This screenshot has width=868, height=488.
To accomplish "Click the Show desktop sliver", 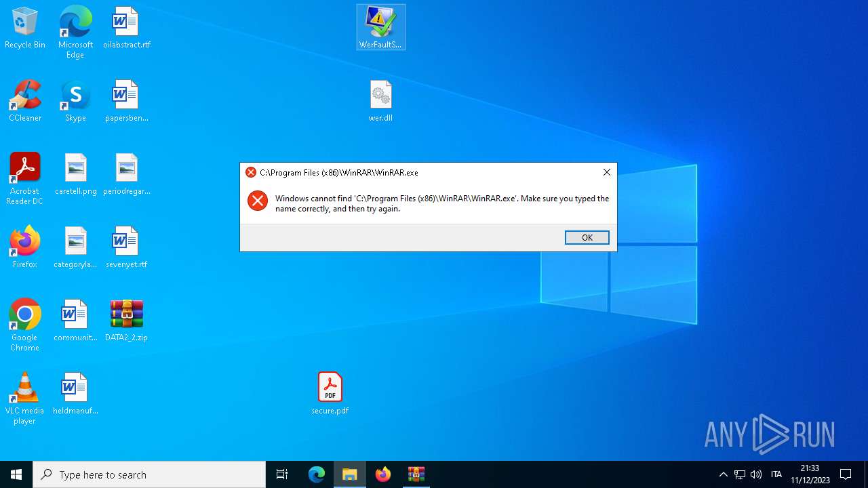I will [x=866, y=474].
